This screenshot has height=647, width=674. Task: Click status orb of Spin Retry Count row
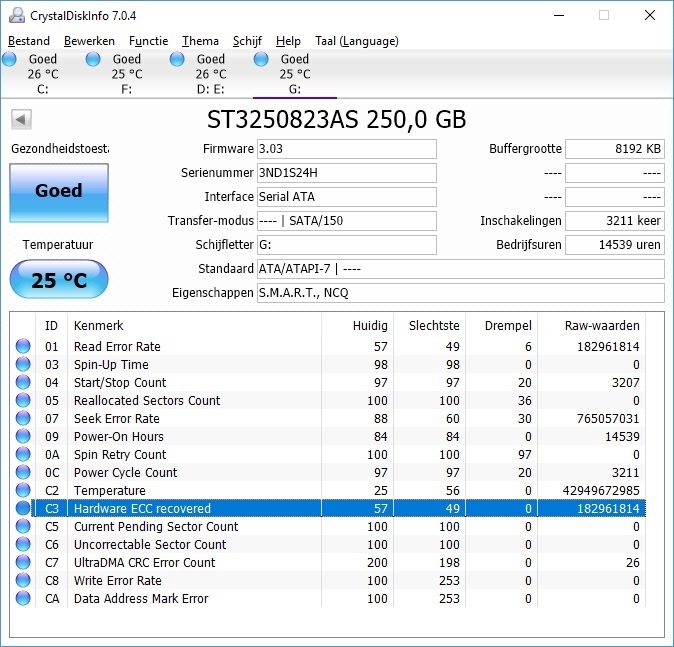23,454
